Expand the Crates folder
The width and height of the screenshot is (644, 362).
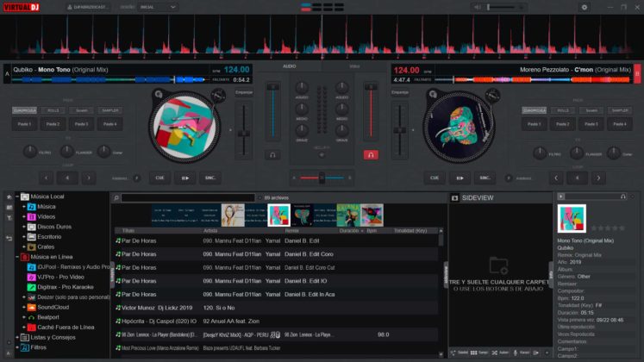point(24,247)
